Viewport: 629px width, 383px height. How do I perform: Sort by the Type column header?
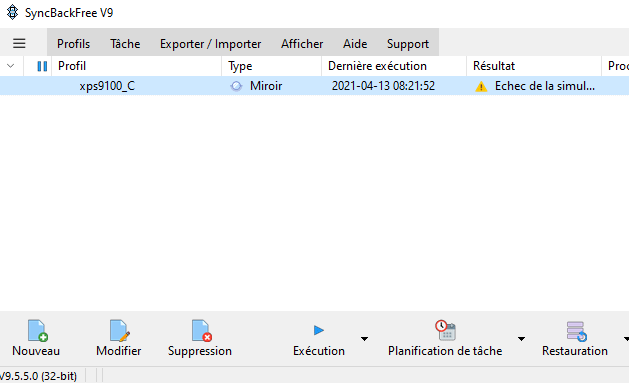272,66
